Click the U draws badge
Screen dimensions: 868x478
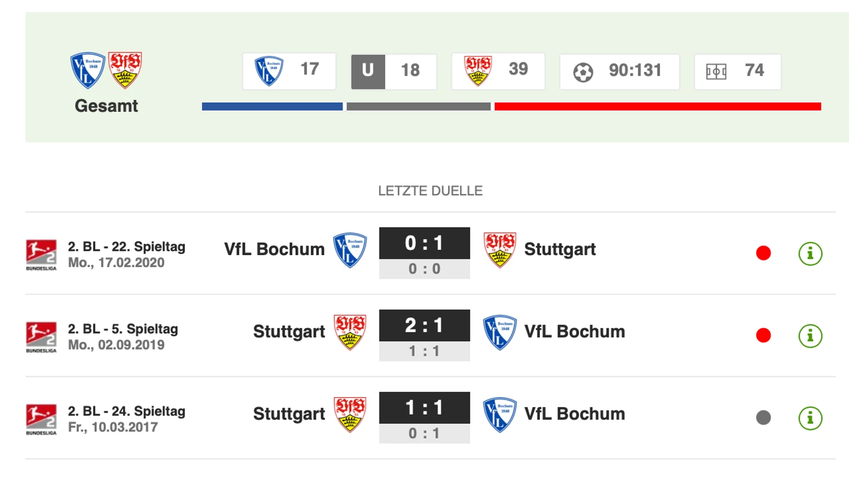coord(368,71)
